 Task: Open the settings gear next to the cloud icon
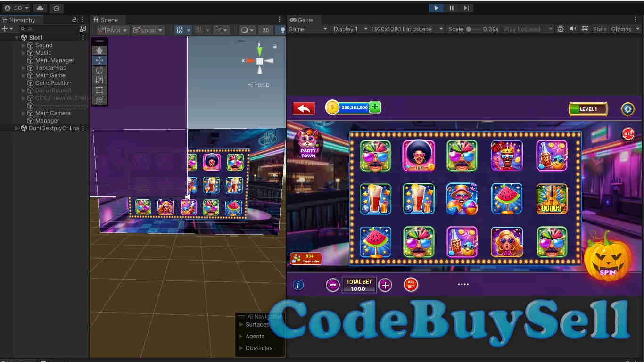pyautogui.click(x=57, y=8)
